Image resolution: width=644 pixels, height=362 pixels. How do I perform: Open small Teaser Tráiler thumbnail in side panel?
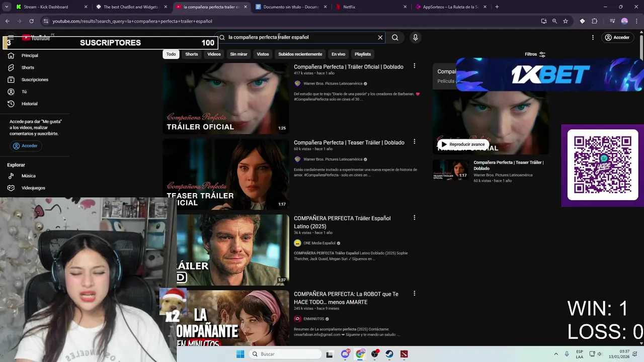[451, 170]
